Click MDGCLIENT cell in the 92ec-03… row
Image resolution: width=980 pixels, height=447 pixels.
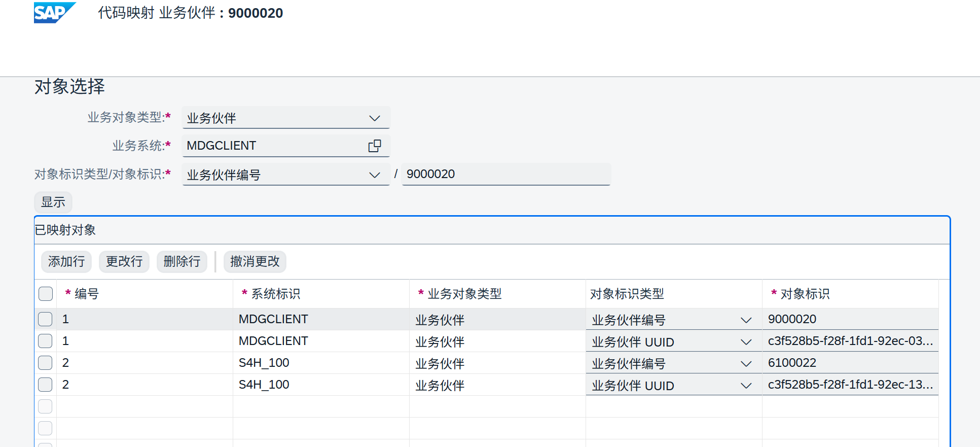[x=321, y=341]
